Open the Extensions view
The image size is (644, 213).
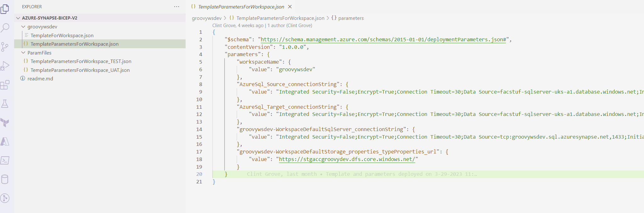[5, 85]
